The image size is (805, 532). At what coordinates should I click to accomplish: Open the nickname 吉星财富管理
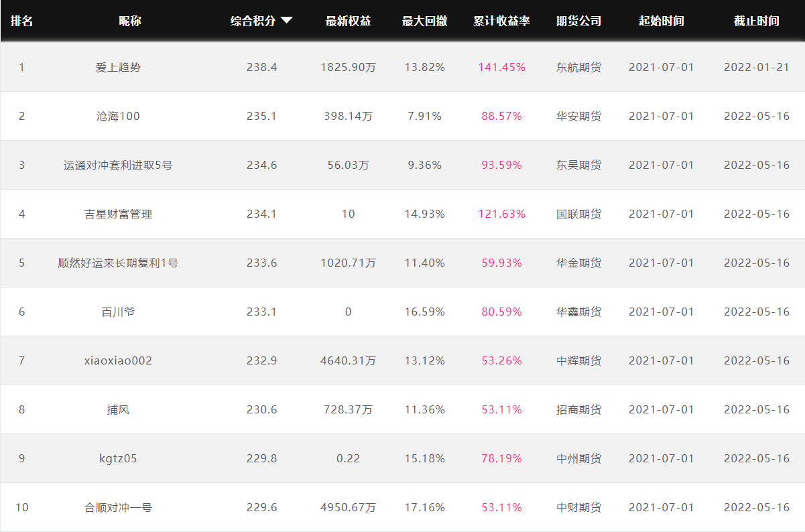119,214
